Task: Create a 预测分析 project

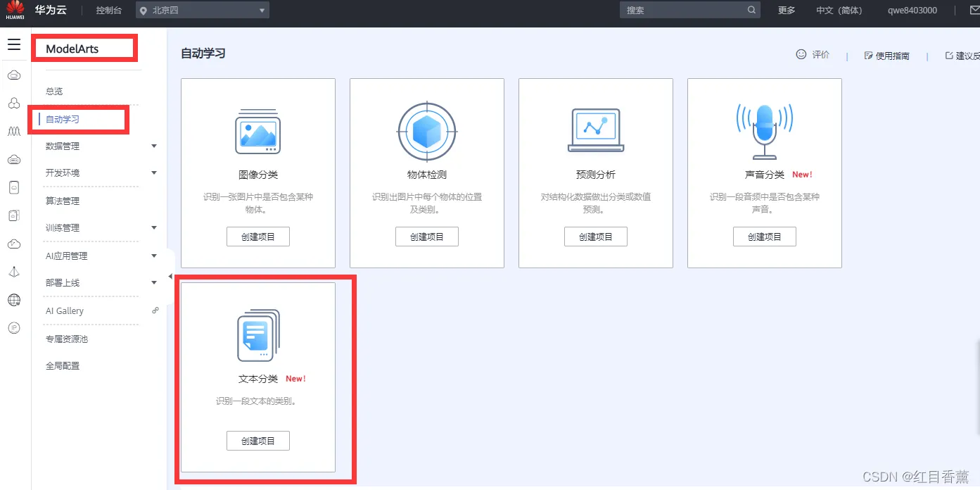Action: tap(596, 237)
